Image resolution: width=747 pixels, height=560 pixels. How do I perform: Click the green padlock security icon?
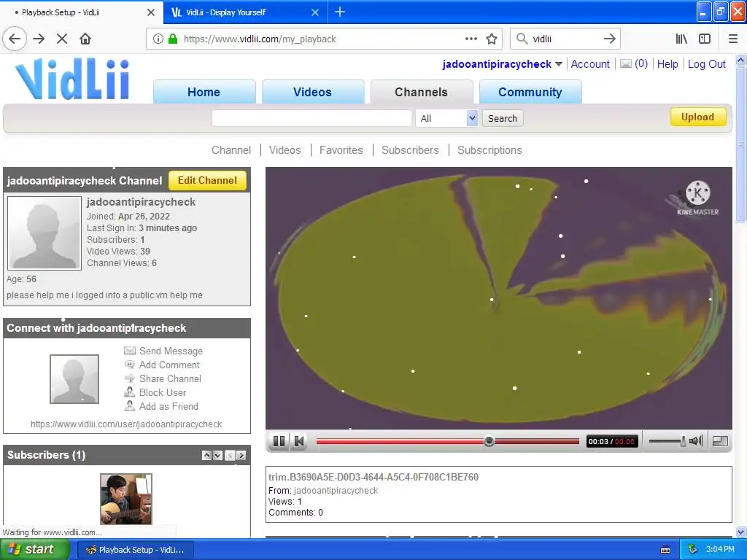tap(173, 39)
